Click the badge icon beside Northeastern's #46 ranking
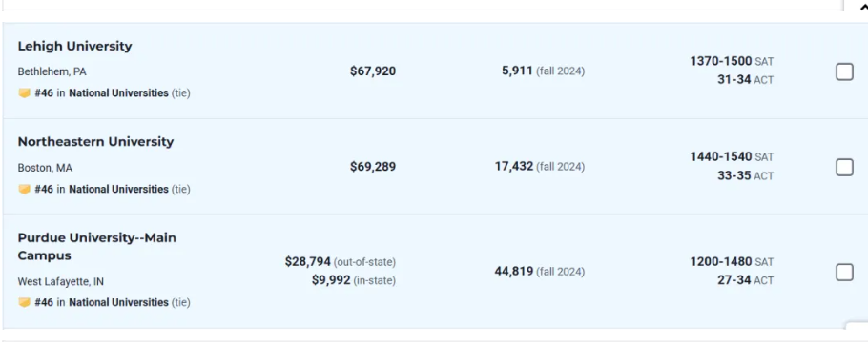 coord(25,190)
